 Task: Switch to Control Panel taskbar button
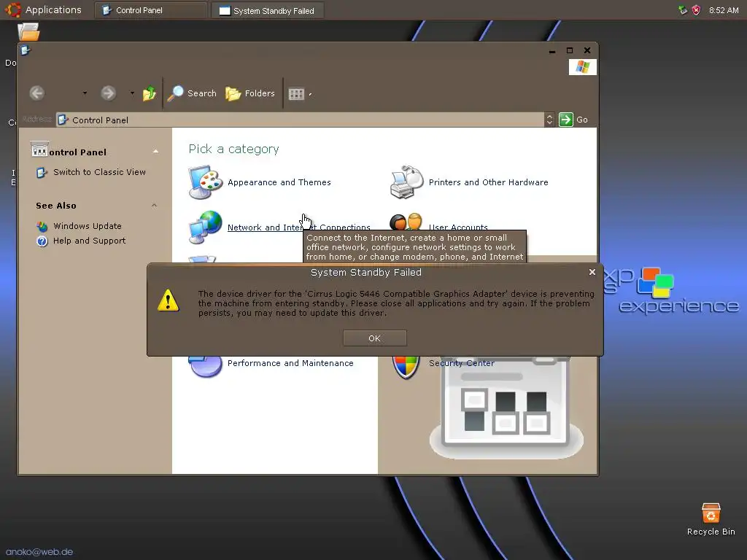click(150, 10)
